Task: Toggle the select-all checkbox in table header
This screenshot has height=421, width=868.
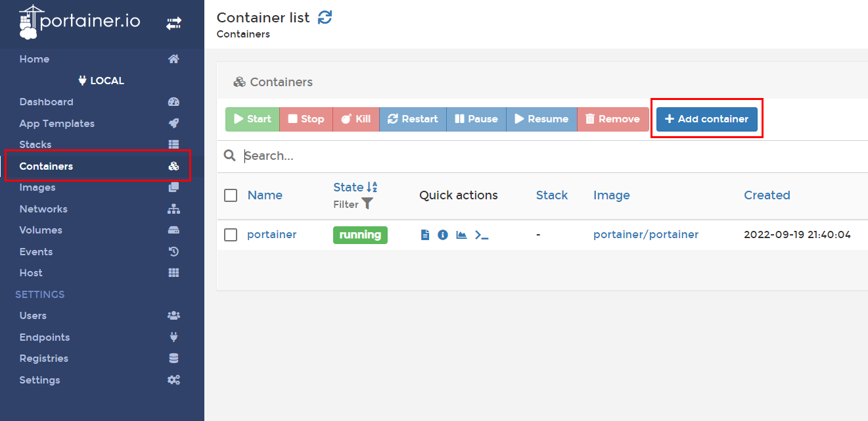Action: click(x=231, y=195)
